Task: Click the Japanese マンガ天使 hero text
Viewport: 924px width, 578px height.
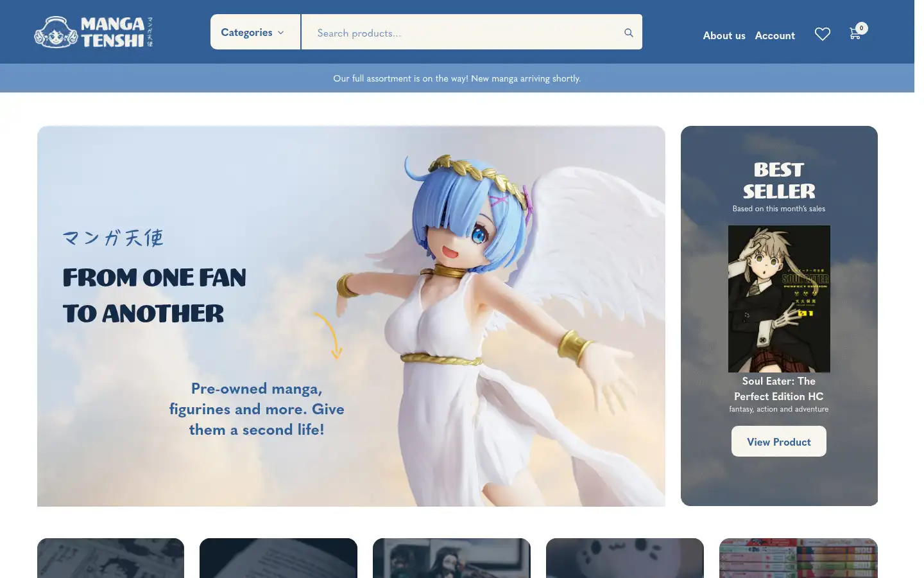Action: 113,238
